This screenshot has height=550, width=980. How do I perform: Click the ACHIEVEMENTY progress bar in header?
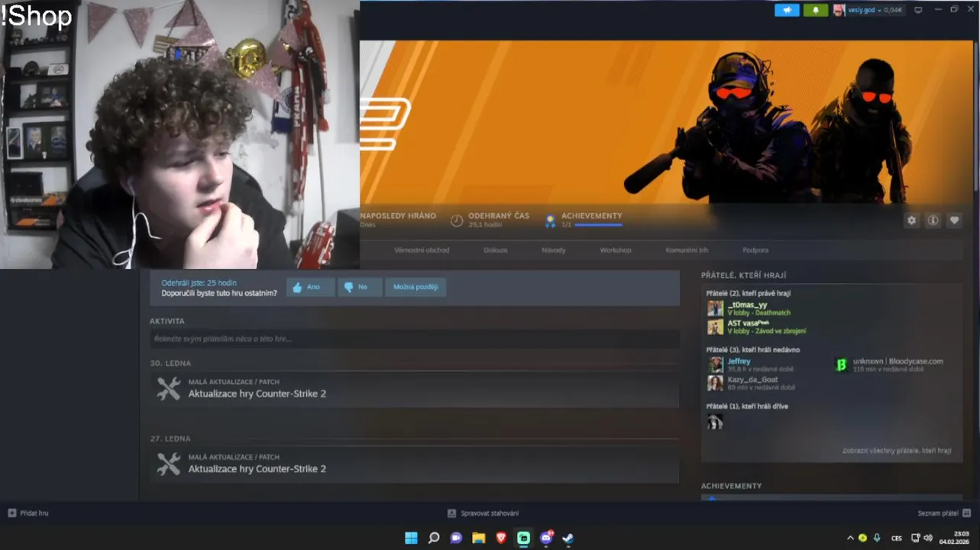point(598,225)
